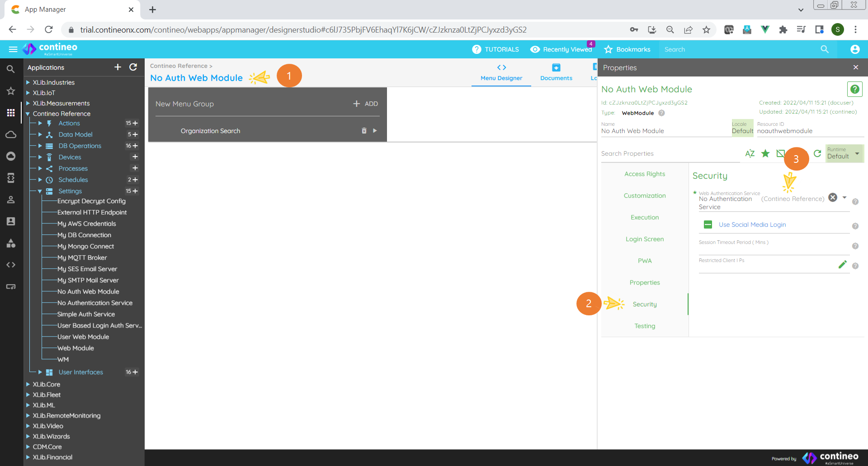Screen dimensions: 868x466
Task: Open the Testing section in the properties navigation
Action: (644, 326)
